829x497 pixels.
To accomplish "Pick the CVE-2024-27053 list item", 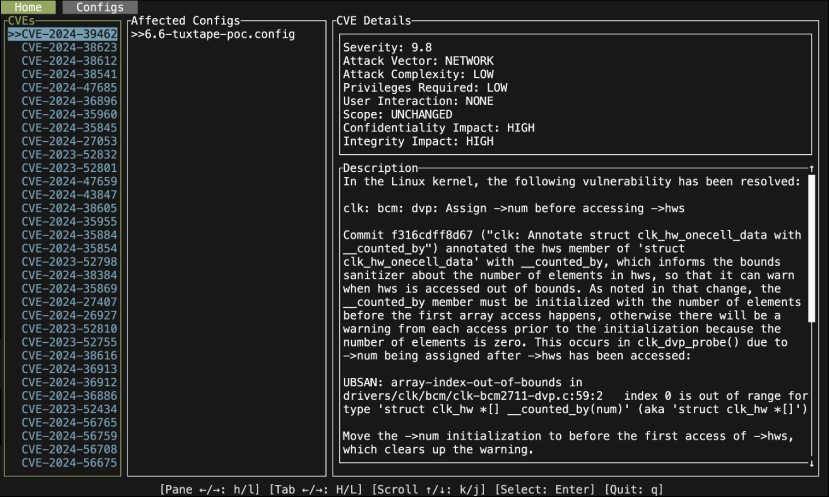I will (69, 141).
